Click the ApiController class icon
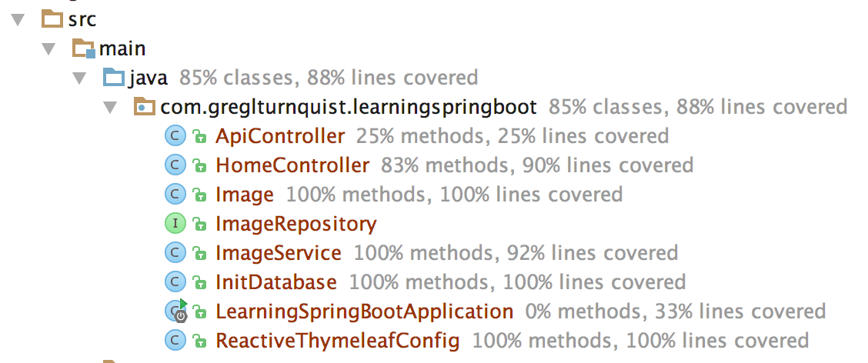 pyautogui.click(x=175, y=136)
